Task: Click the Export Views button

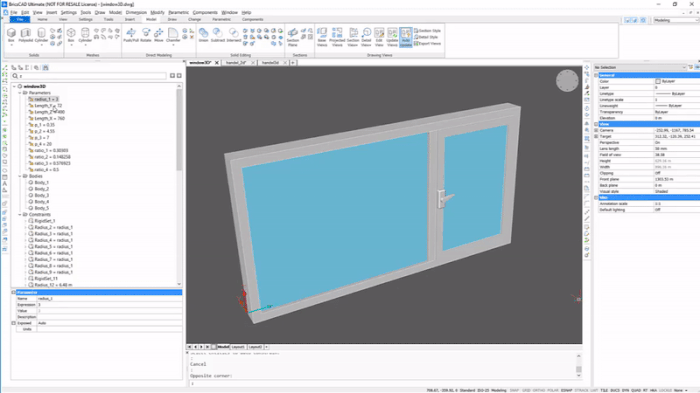Action: (x=427, y=44)
